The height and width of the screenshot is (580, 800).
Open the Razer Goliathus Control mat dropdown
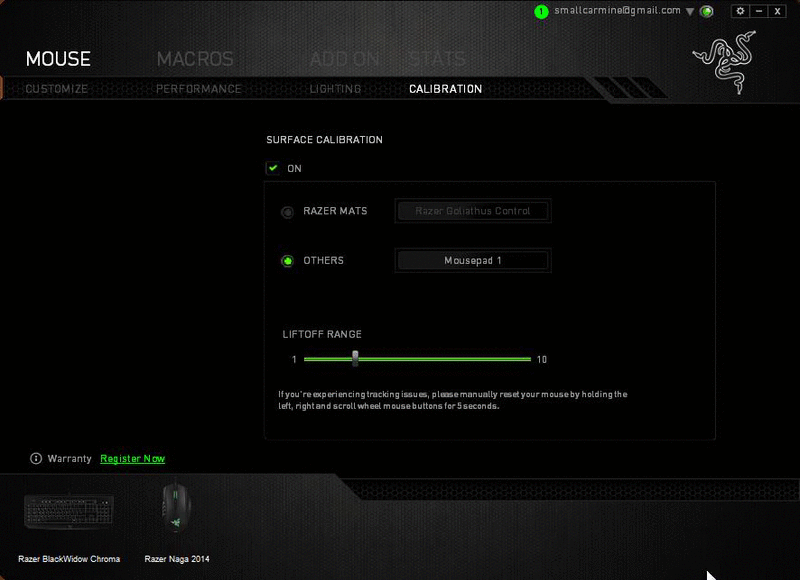(x=473, y=211)
